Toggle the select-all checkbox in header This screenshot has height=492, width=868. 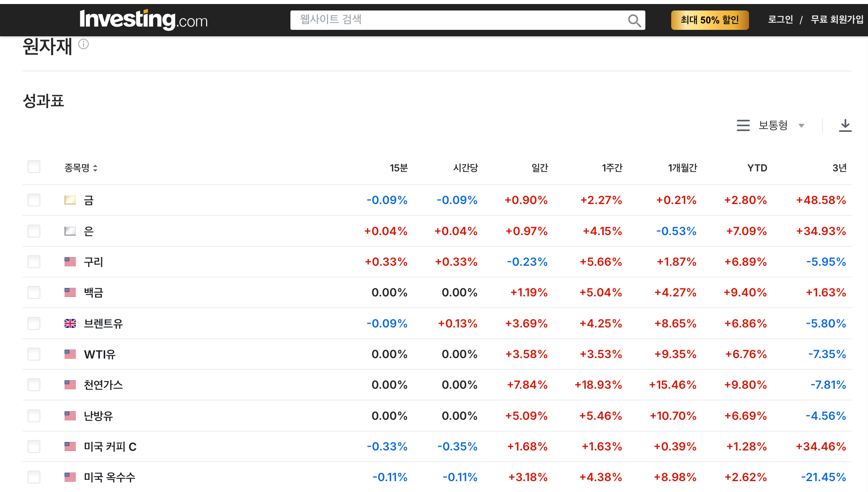click(34, 167)
